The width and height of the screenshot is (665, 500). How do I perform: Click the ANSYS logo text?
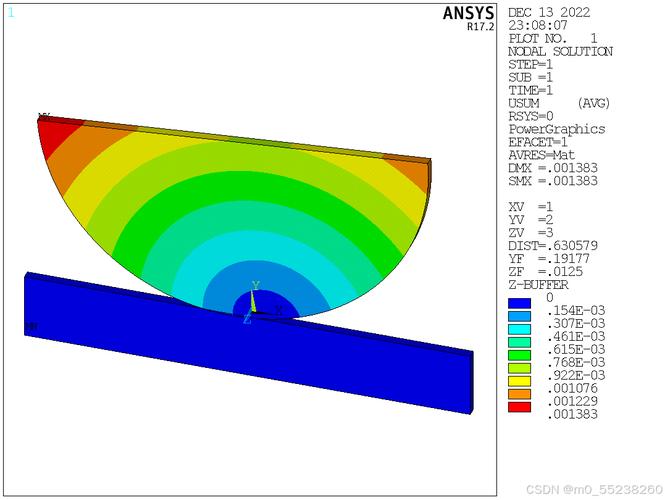coord(468,13)
